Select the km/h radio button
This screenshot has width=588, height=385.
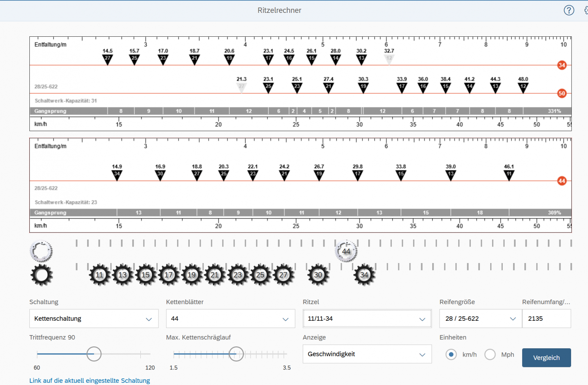point(451,355)
